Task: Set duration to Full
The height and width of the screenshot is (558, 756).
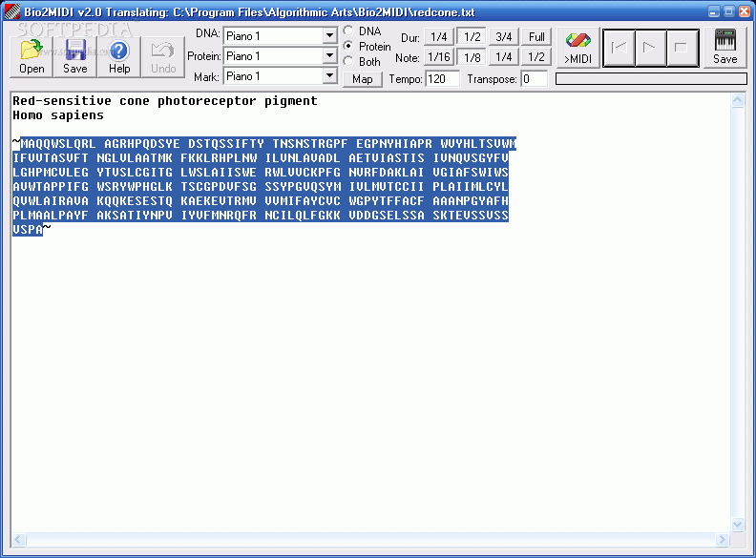Action: click(536, 36)
